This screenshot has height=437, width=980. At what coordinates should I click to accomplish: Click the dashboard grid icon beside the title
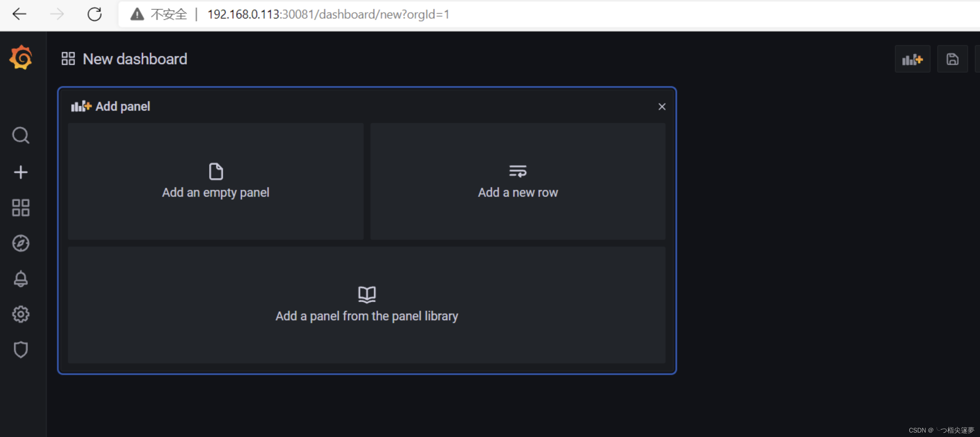pos(69,59)
